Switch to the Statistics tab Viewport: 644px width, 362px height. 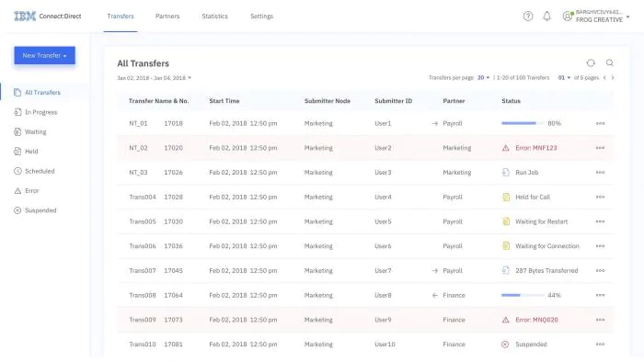(214, 17)
